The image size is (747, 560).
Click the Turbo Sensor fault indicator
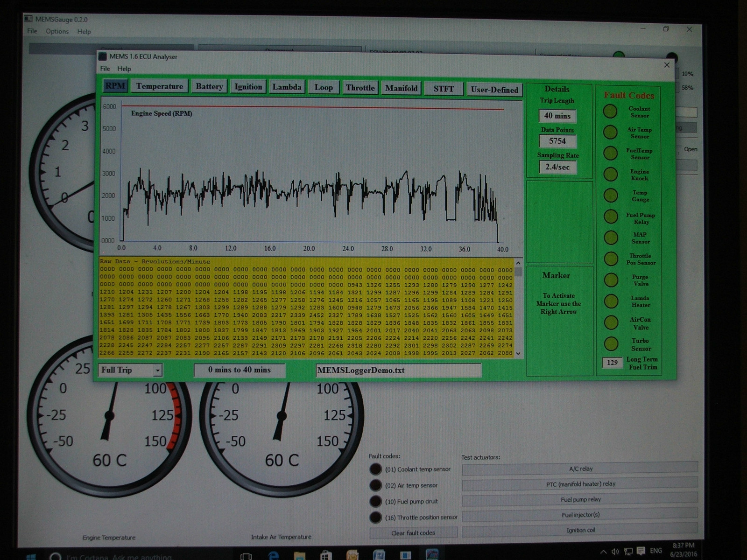[611, 344]
